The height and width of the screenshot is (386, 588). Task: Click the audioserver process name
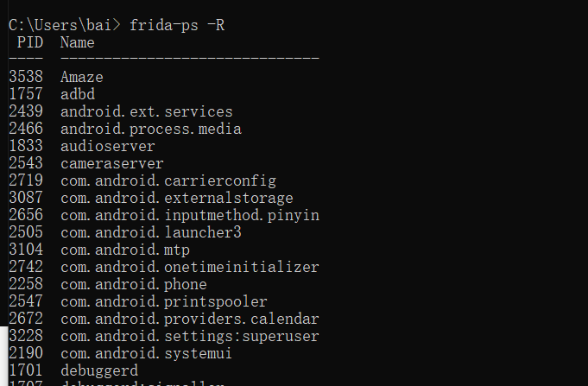(107, 146)
